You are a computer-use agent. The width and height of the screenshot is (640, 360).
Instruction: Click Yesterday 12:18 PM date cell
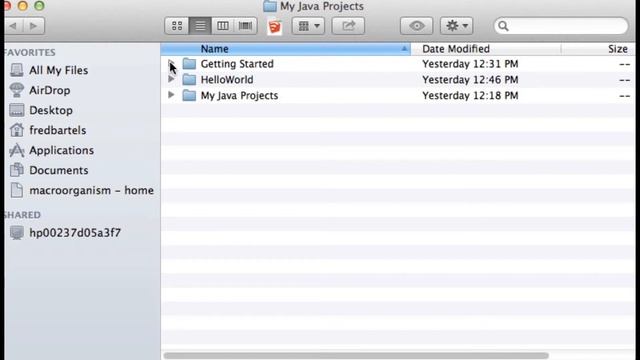pyautogui.click(x=470, y=96)
